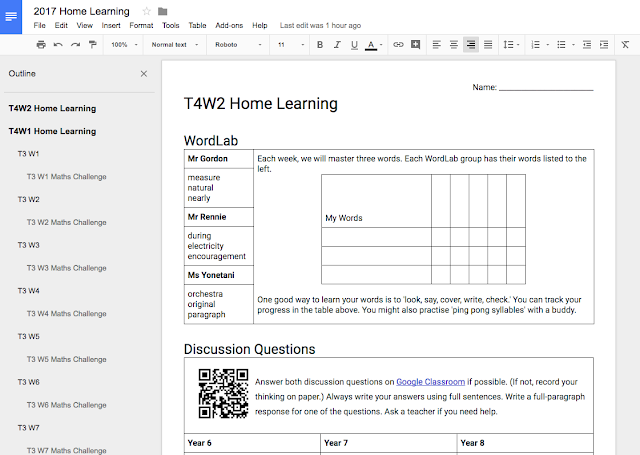Viewport: 640px width, 455px height.
Task: Align text to the left
Action: [436, 44]
